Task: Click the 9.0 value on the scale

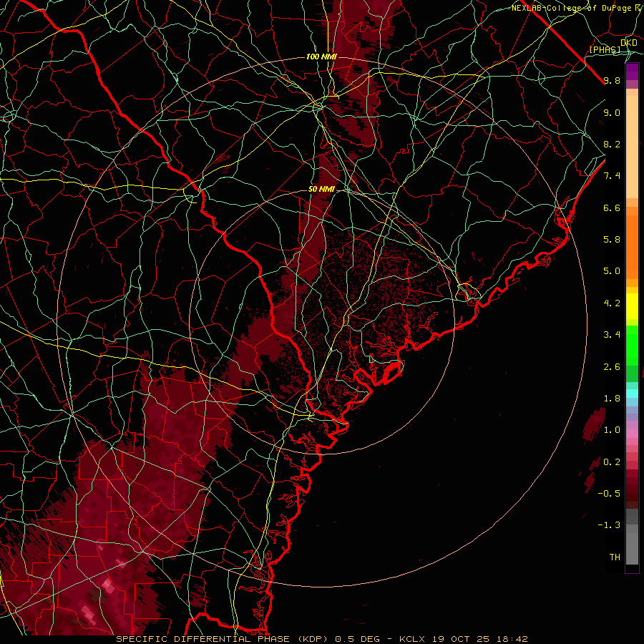Action: (x=612, y=112)
